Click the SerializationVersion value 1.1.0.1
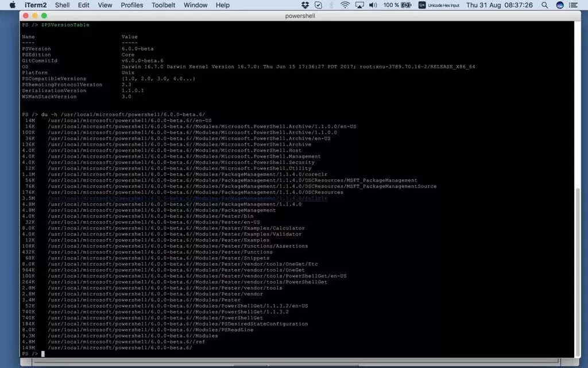Screen dimensions: 588x368 (133, 91)
